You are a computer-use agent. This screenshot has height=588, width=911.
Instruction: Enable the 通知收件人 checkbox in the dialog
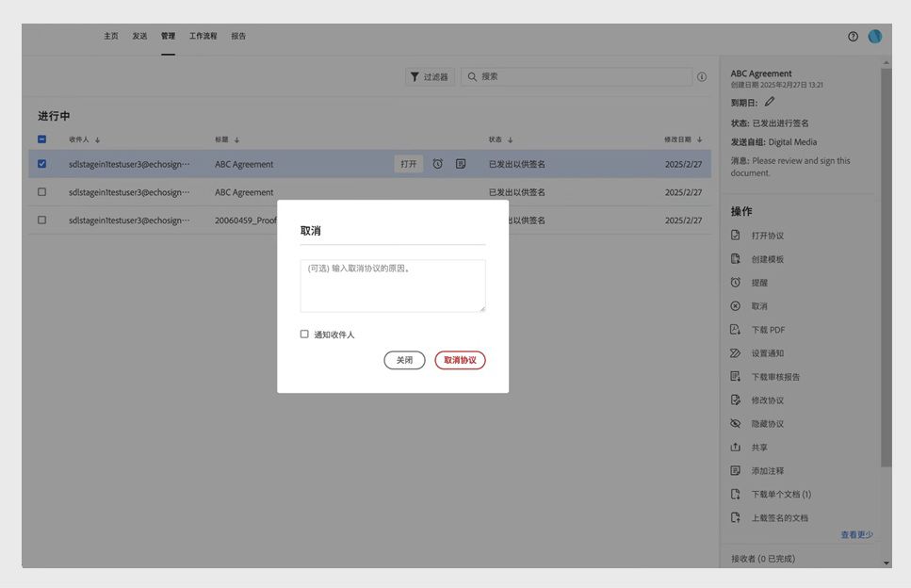tap(303, 333)
